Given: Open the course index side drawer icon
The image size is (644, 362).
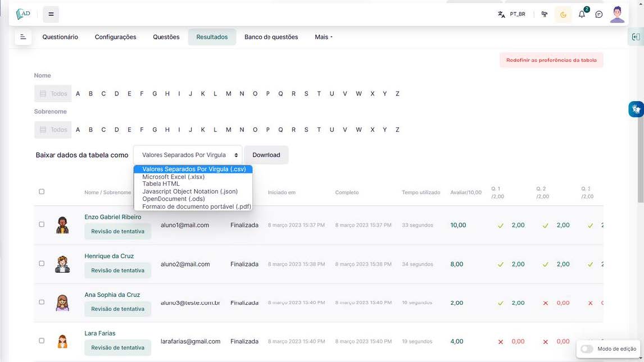Looking at the screenshot, I should 23,37.
